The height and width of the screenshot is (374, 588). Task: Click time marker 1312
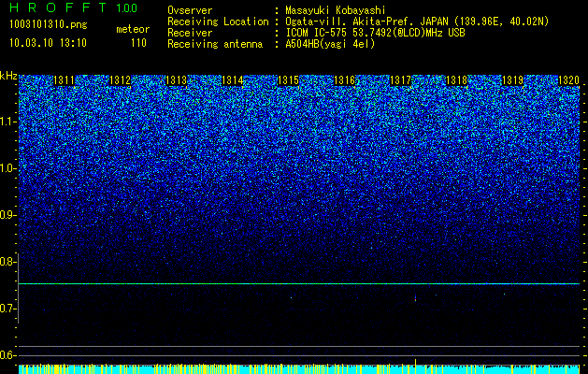click(120, 80)
